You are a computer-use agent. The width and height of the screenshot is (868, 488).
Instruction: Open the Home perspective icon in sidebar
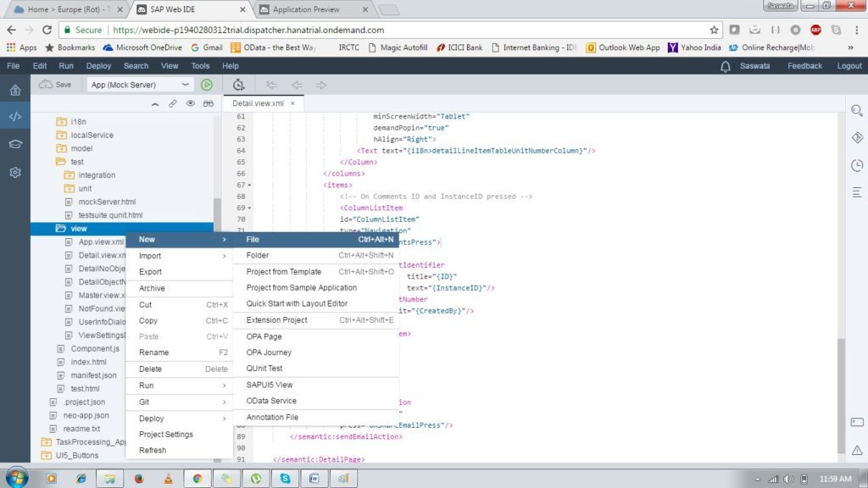[15, 90]
